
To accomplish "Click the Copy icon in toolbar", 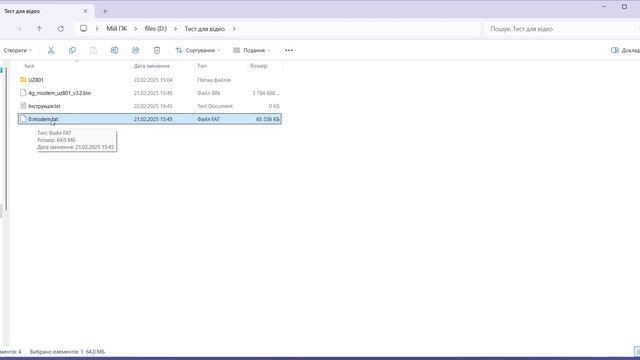I will [x=72, y=50].
